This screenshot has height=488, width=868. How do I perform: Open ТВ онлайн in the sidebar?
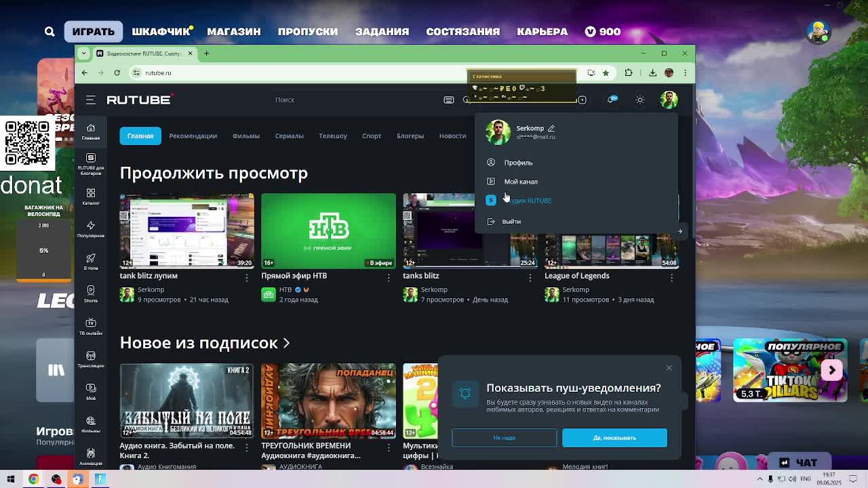pos(90,327)
